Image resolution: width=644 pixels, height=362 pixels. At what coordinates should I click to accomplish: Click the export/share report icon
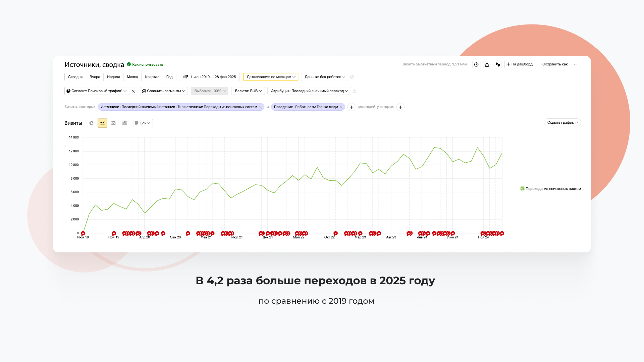pos(487,64)
